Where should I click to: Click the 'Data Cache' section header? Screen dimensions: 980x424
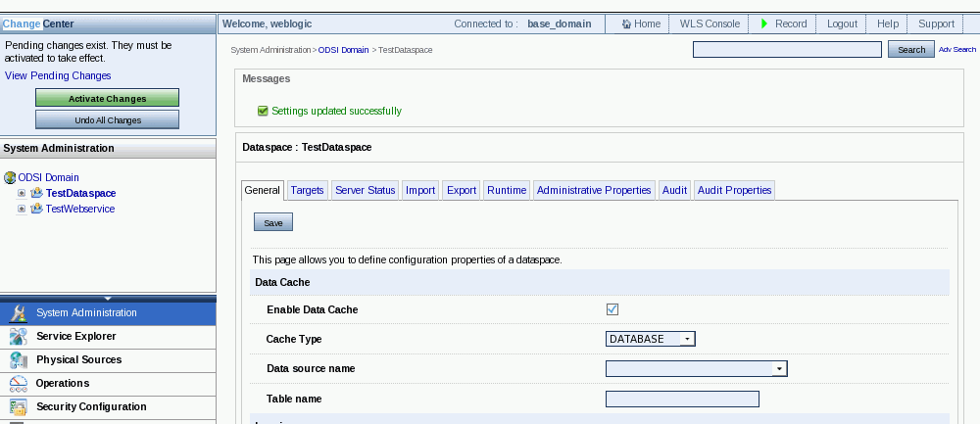pyautogui.click(x=600, y=282)
